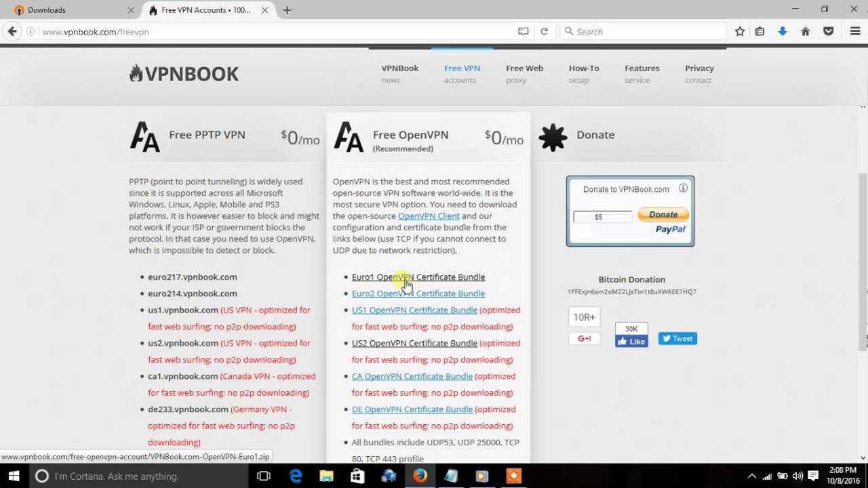Image resolution: width=868 pixels, height=488 pixels.
Task: Click the Free OpenVPN heading
Action: coord(410,135)
